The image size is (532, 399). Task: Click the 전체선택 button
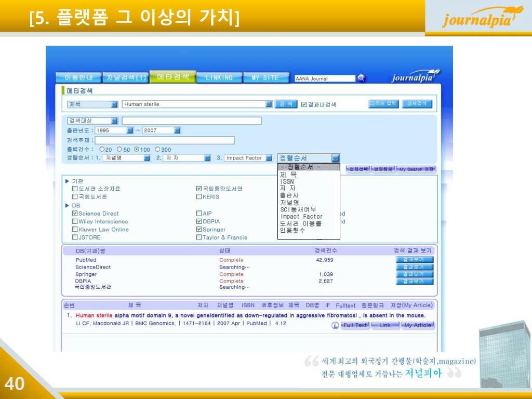point(357,169)
